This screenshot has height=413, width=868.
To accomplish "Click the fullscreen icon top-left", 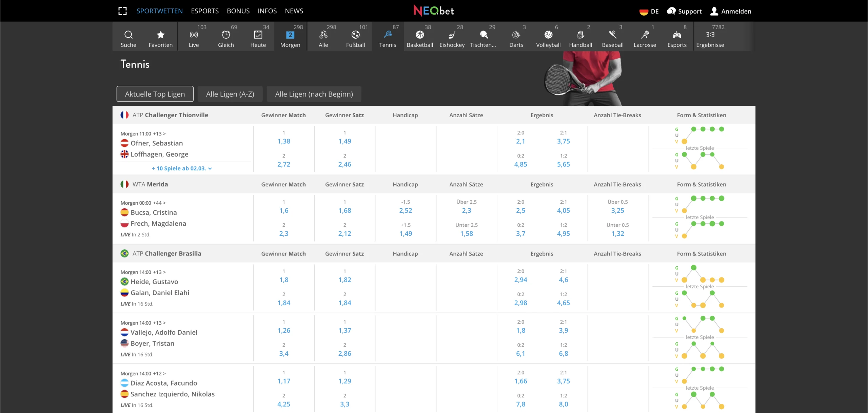I will tap(122, 11).
